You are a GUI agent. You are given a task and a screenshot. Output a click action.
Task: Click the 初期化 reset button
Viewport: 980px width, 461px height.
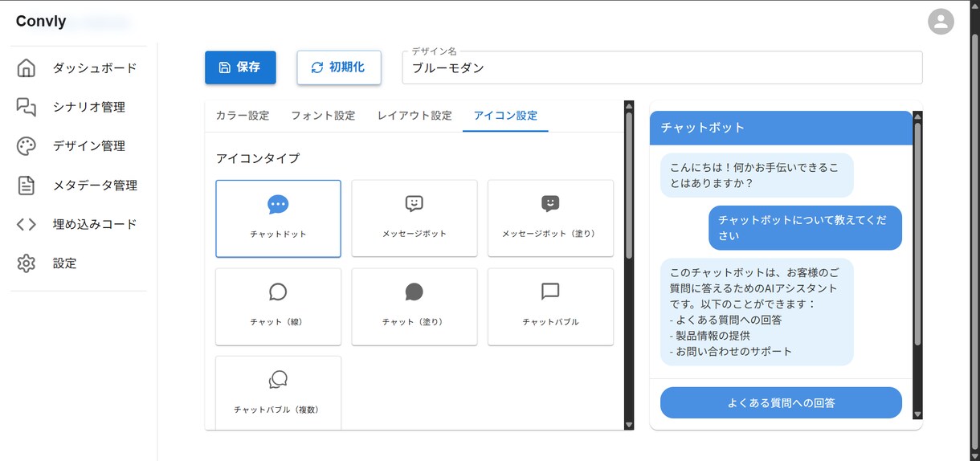pos(338,67)
